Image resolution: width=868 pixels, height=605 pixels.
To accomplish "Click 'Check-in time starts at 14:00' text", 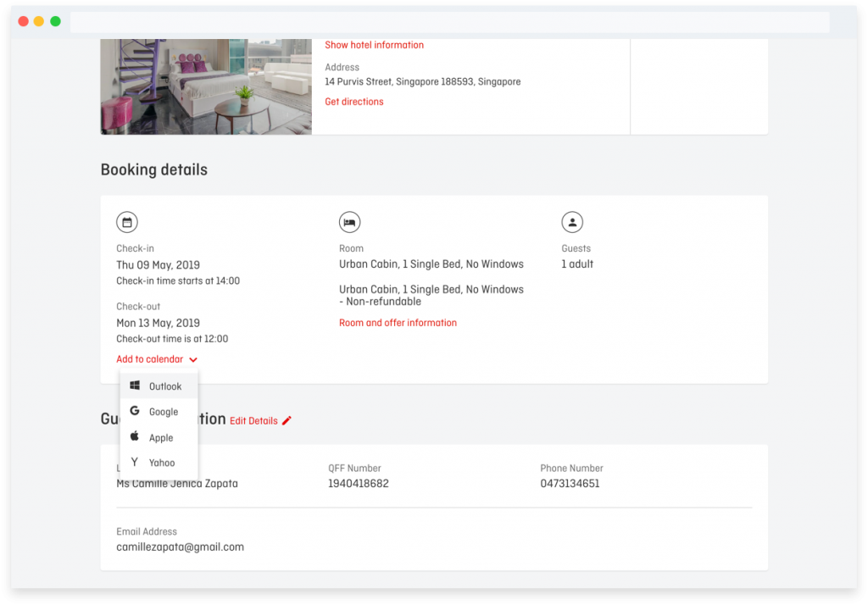I will click(178, 280).
